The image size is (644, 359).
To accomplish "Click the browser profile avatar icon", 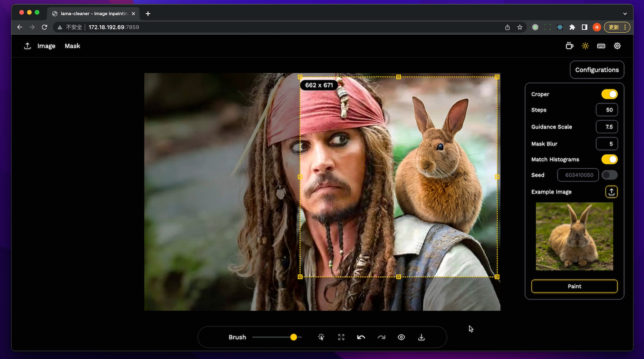I will [597, 27].
